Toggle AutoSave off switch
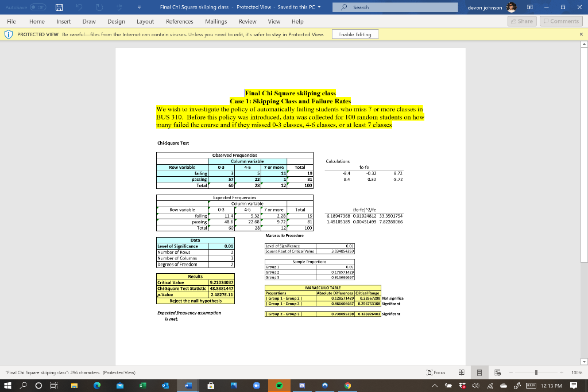Image resolution: width=588 pixels, height=392 pixels. coord(38,7)
